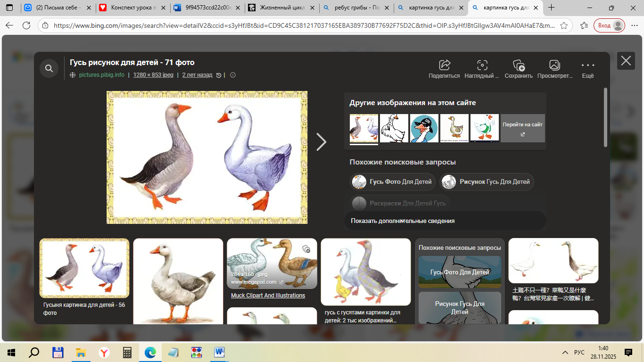Select the Гусь Фото Для Детей suggestion
Image resolution: width=644 pixels, height=362 pixels.
(x=392, y=182)
